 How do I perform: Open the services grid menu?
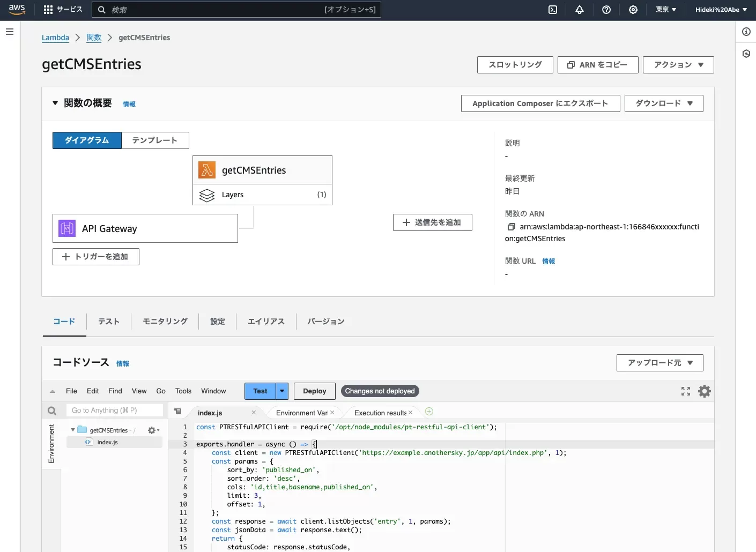click(x=48, y=10)
